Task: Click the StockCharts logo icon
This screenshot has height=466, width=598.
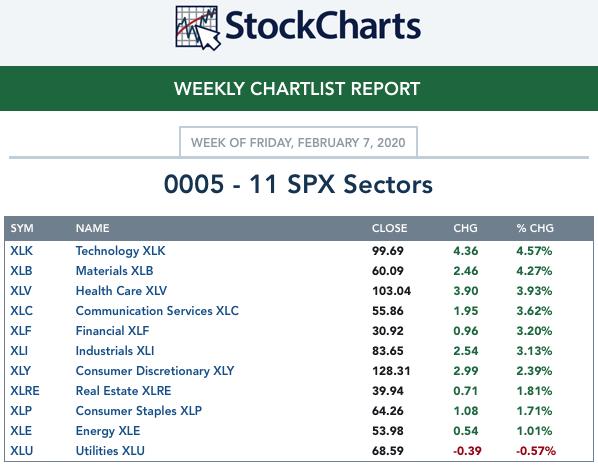Action: tap(198, 28)
